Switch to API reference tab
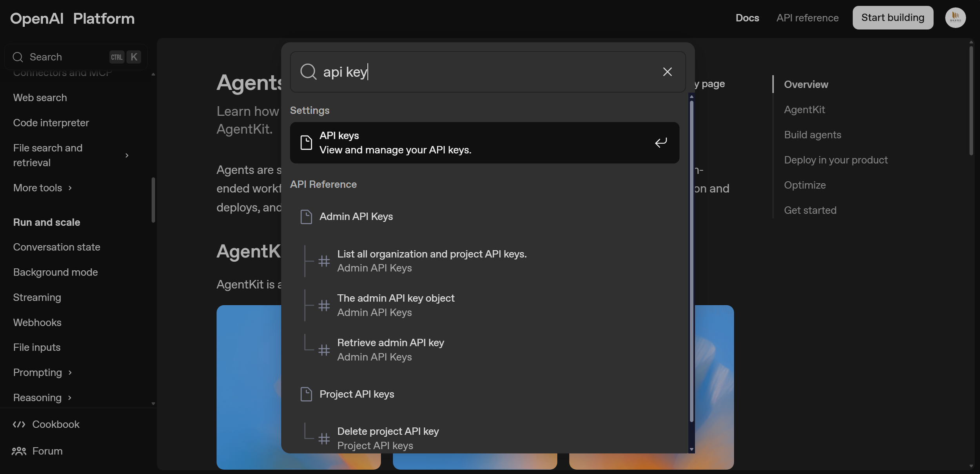Screen dimensions: 980x474 (x=807, y=18)
